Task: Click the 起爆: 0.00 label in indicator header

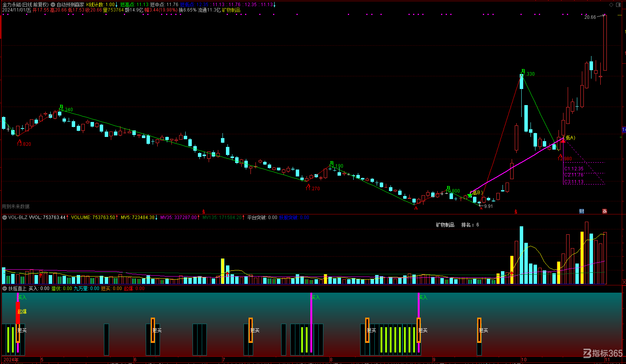Action: pos(134,288)
